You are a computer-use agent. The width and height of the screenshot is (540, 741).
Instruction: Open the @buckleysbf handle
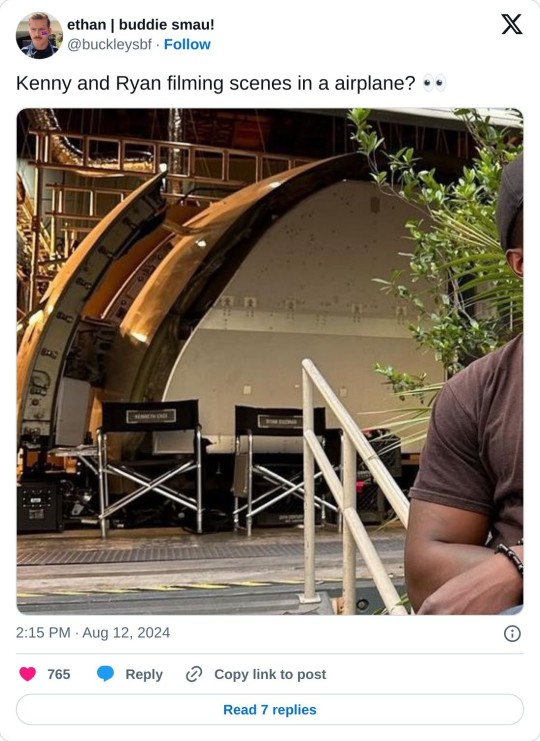click(x=109, y=44)
